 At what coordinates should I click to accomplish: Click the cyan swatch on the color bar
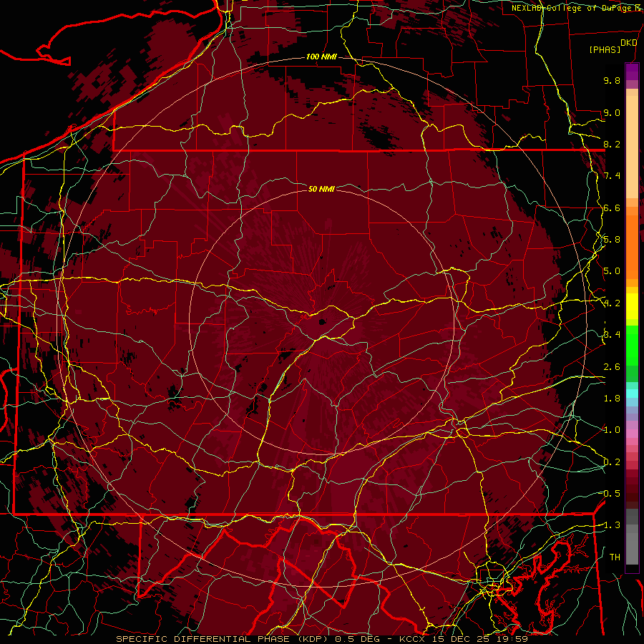click(x=632, y=394)
